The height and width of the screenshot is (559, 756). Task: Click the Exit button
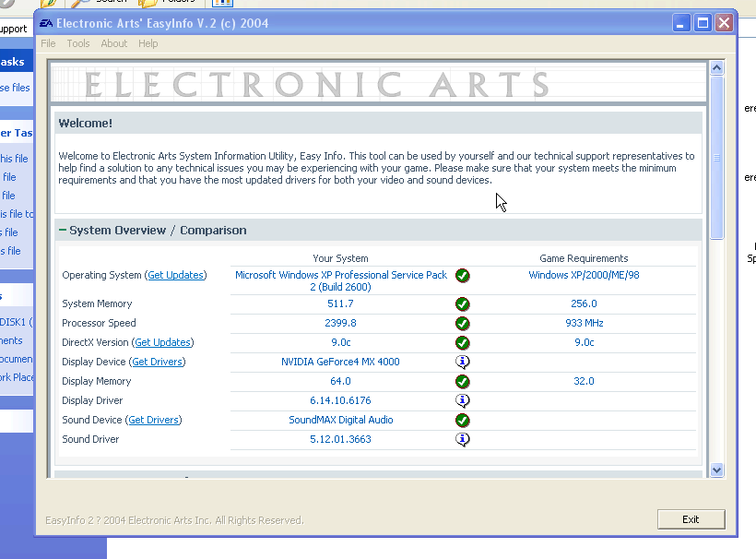coord(691,519)
